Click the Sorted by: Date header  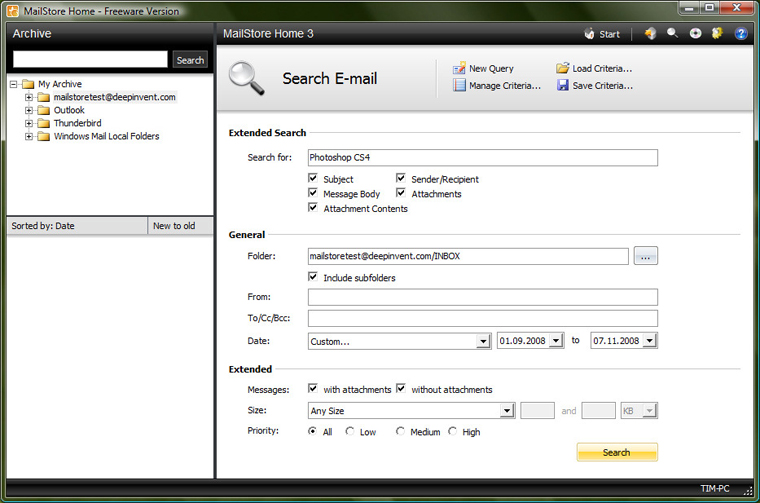point(77,226)
